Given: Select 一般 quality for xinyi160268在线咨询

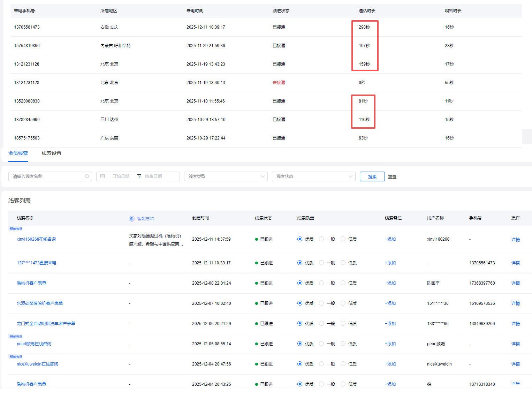Looking at the screenshot, I should 321,239.
